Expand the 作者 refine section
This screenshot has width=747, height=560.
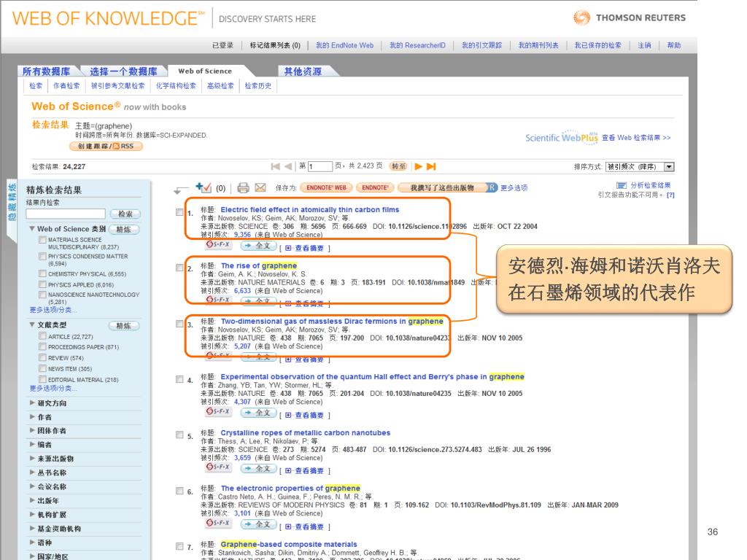(32, 416)
